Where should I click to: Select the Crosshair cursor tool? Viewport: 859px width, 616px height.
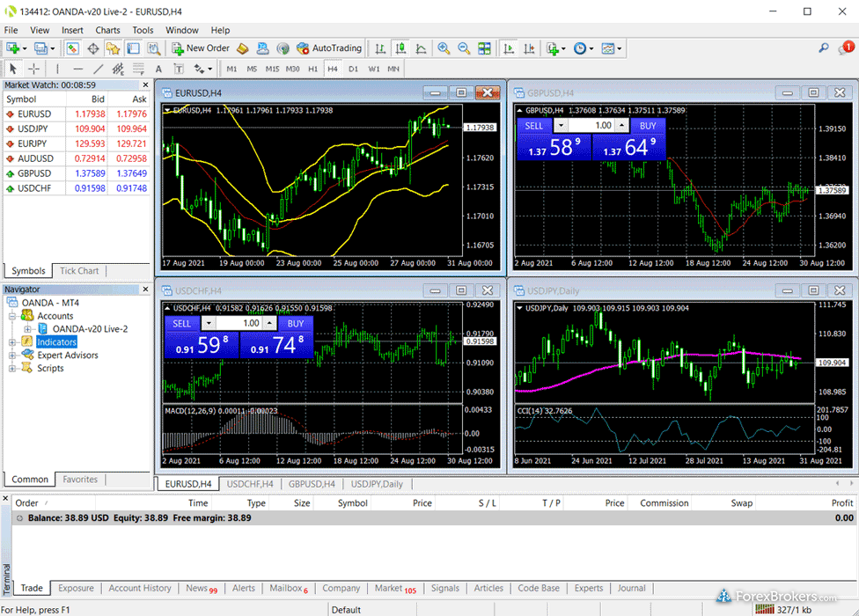pyautogui.click(x=34, y=69)
